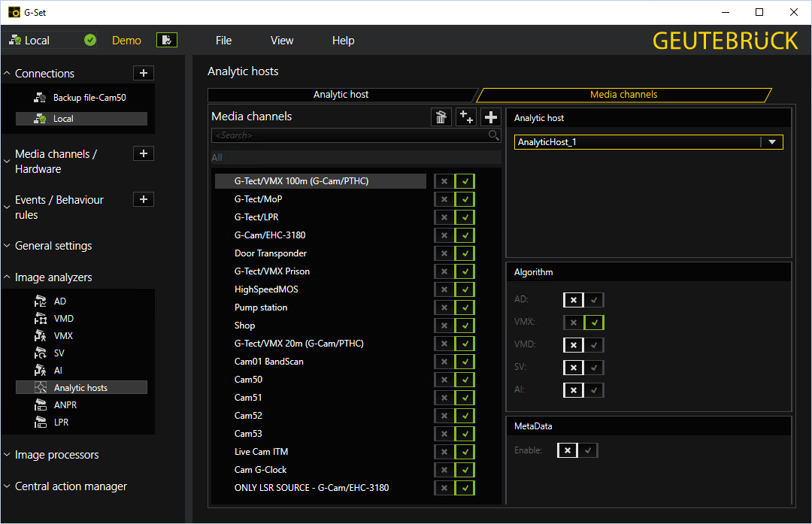Open the View menu
The image size is (812, 524).
click(x=282, y=41)
